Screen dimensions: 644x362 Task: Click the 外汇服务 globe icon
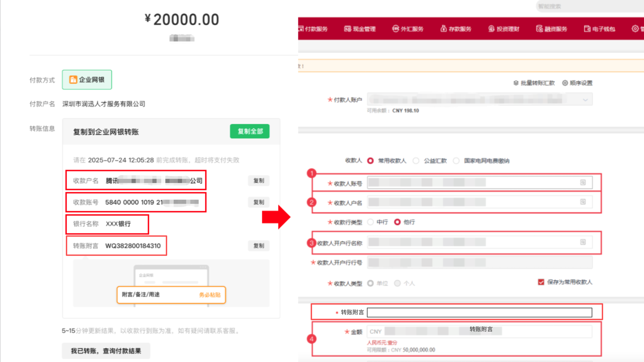[396, 29]
